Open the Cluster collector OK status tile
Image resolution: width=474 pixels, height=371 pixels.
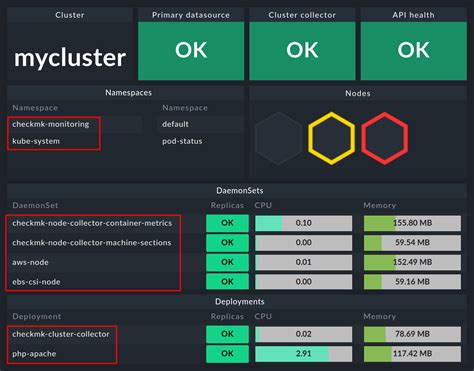coord(302,51)
